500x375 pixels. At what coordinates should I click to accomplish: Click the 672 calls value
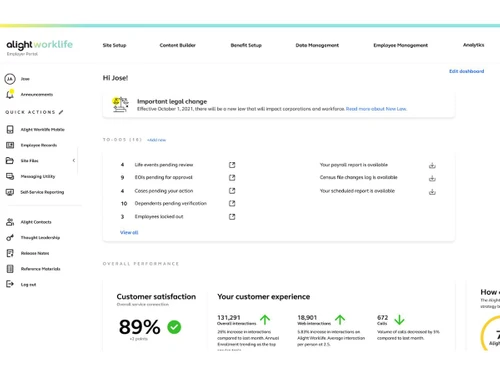382,317
